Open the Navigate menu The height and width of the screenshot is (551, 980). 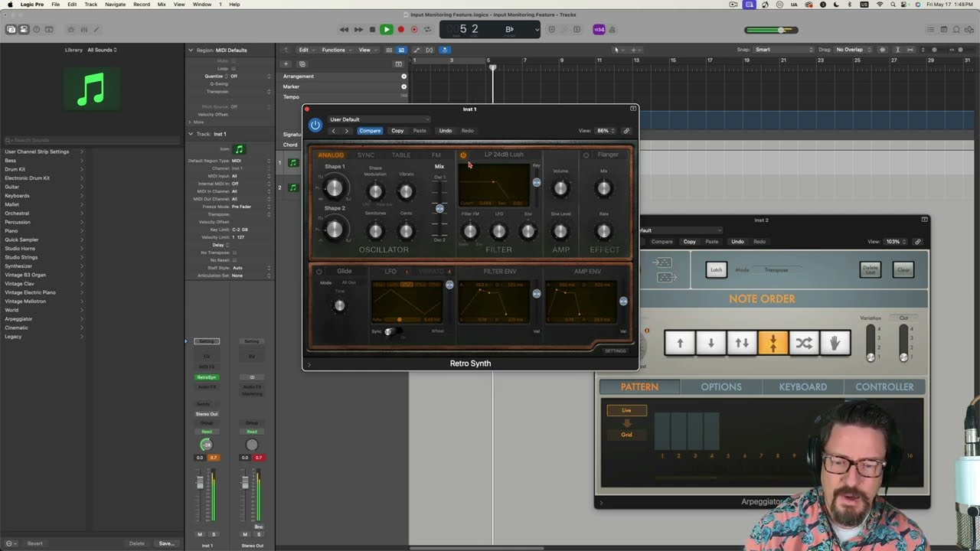(115, 5)
